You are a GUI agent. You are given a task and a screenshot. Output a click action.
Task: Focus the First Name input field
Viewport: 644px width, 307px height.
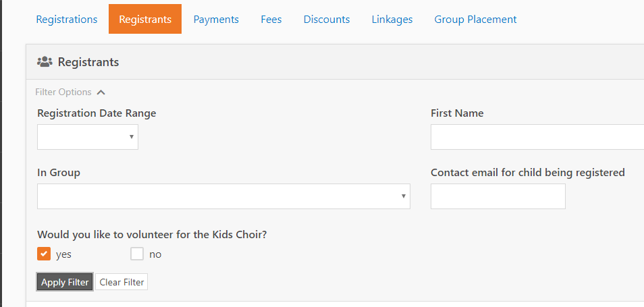537,137
